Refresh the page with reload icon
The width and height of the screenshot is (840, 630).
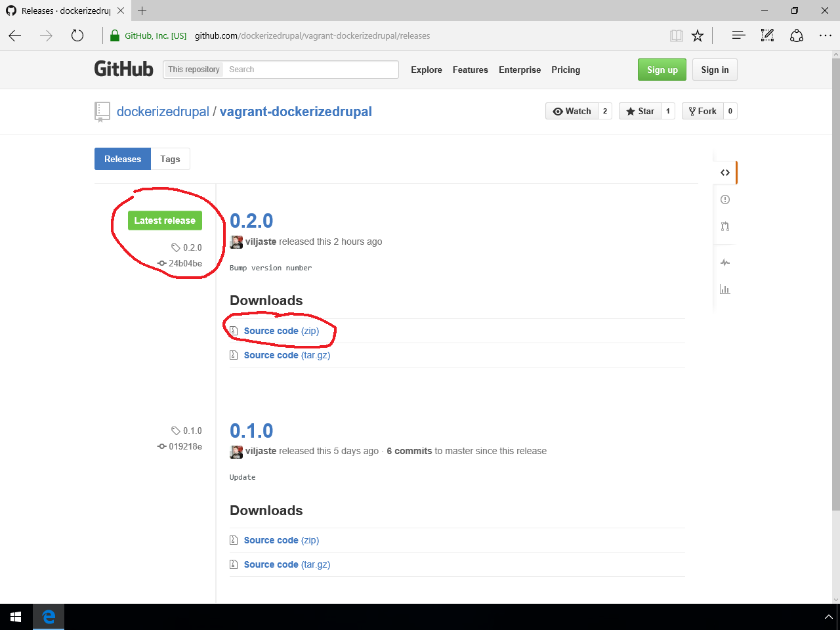(x=77, y=35)
